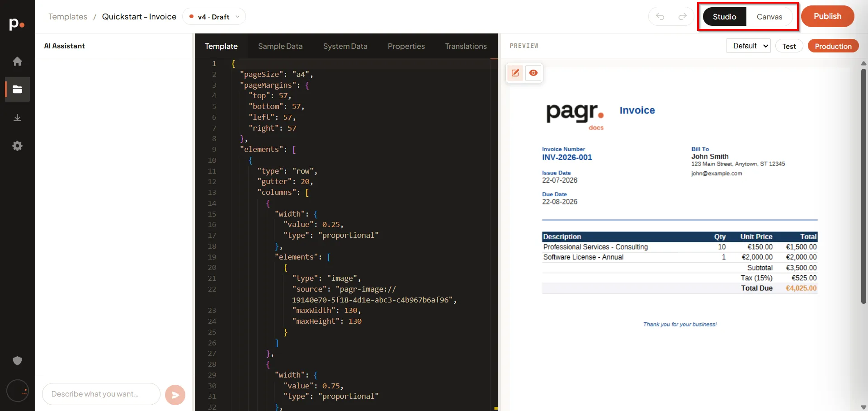Open the Default preview dropdown
Screen dimensions: 868x411
pos(748,46)
